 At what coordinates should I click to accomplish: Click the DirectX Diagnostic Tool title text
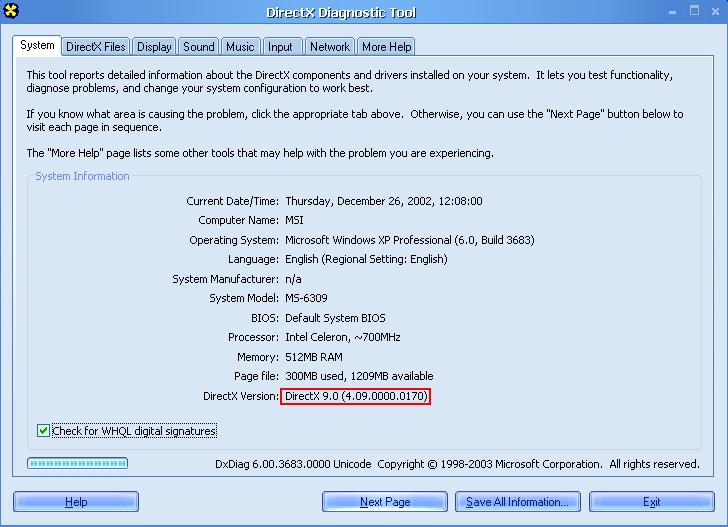pos(341,13)
